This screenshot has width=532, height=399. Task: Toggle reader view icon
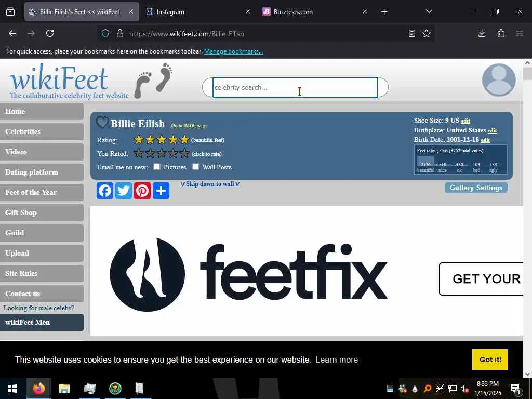point(412,33)
